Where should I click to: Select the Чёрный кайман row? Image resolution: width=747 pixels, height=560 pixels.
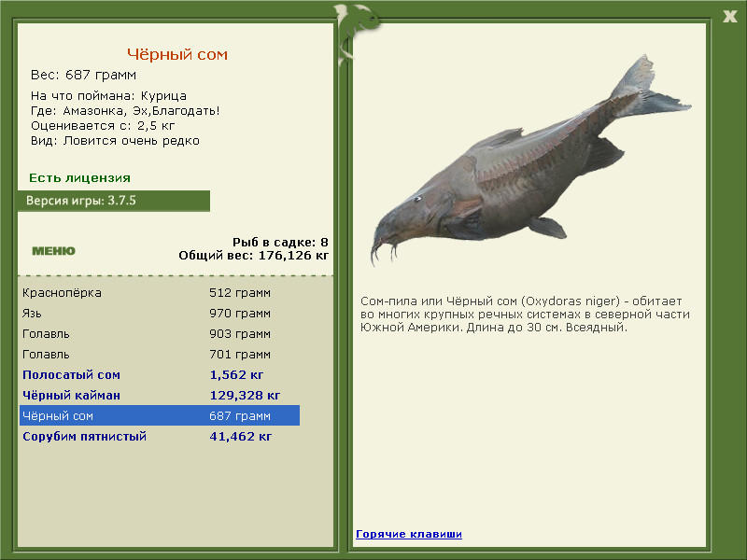(160, 395)
